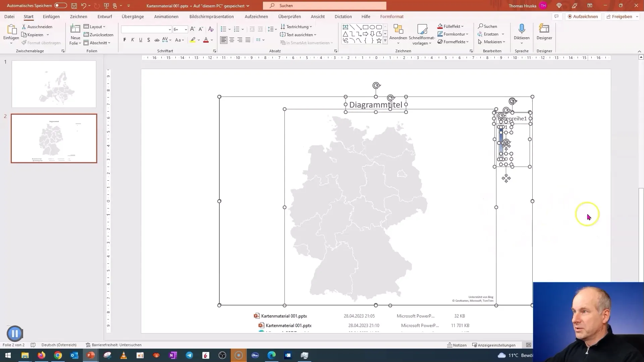Click Suchen in Bearbeiten group
This screenshot has width=644, height=362.
(x=487, y=26)
